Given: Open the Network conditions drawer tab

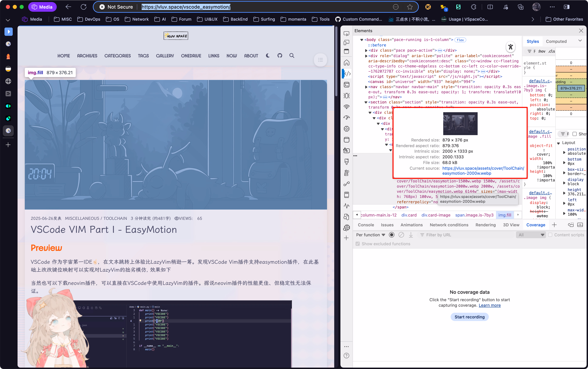Looking at the screenshot, I should (449, 225).
